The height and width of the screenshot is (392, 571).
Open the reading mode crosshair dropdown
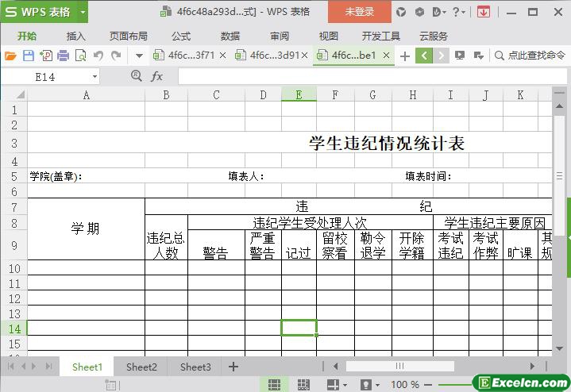tap(337, 384)
